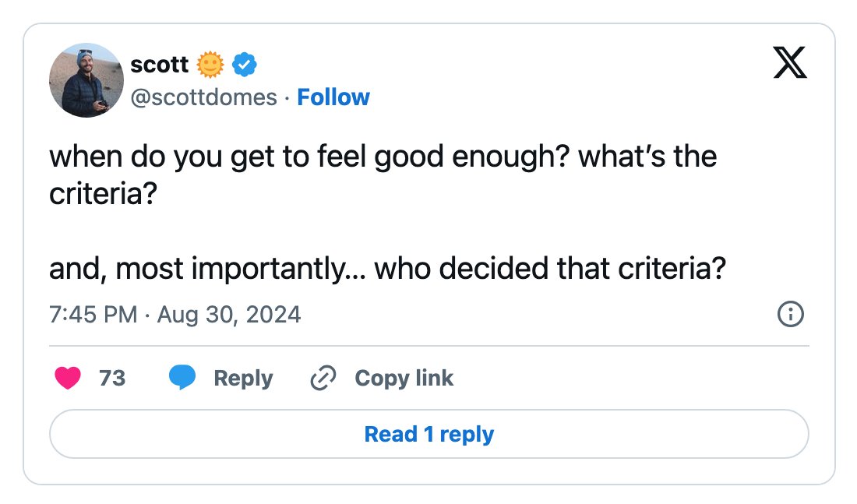Viewport: 857px width, 504px height.
Task: Open the @scottdomes handle link
Action: coord(204,98)
